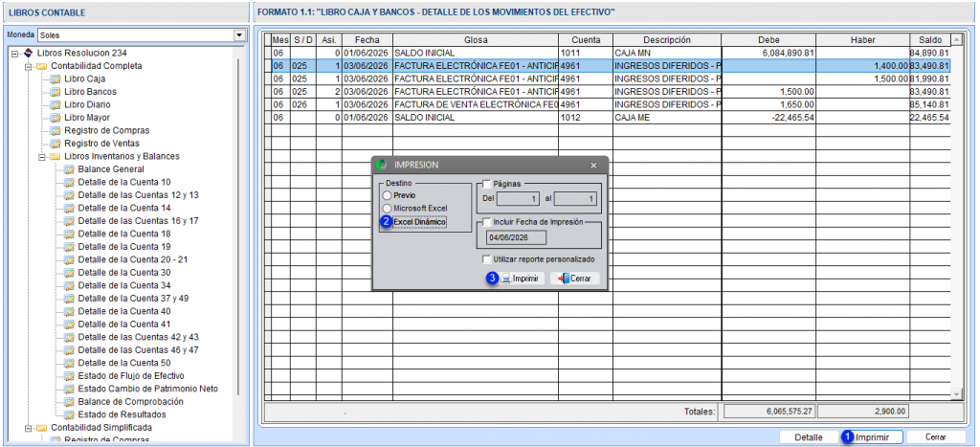Close the IMPRESION dialog with X
The width and height of the screenshot is (980, 447).
click(x=593, y=166)
